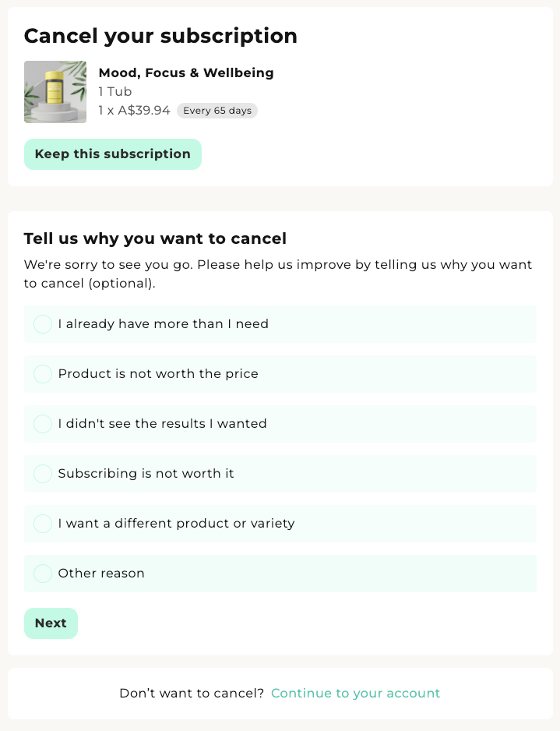
Task: Click the "Every 65 days" frequency badge
Action: [x=217, y=111]
